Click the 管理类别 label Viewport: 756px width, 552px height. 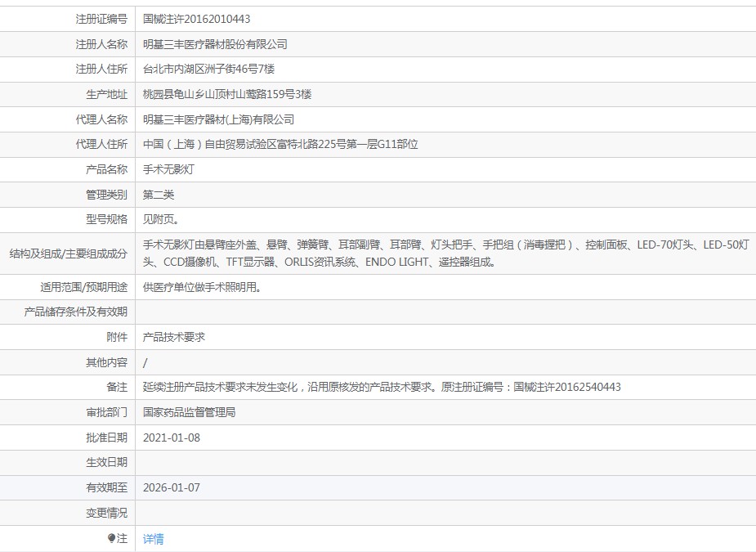[107, 195]
